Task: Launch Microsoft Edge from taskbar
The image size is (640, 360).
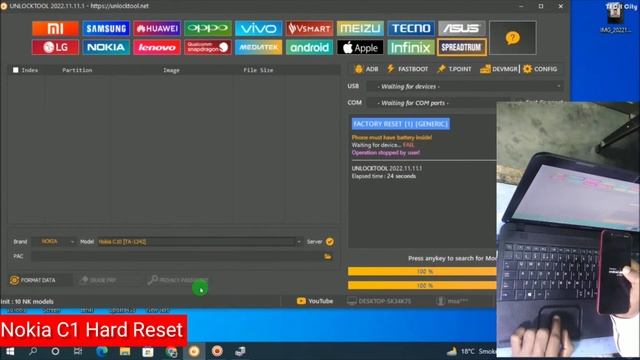Action: point(102,351)
